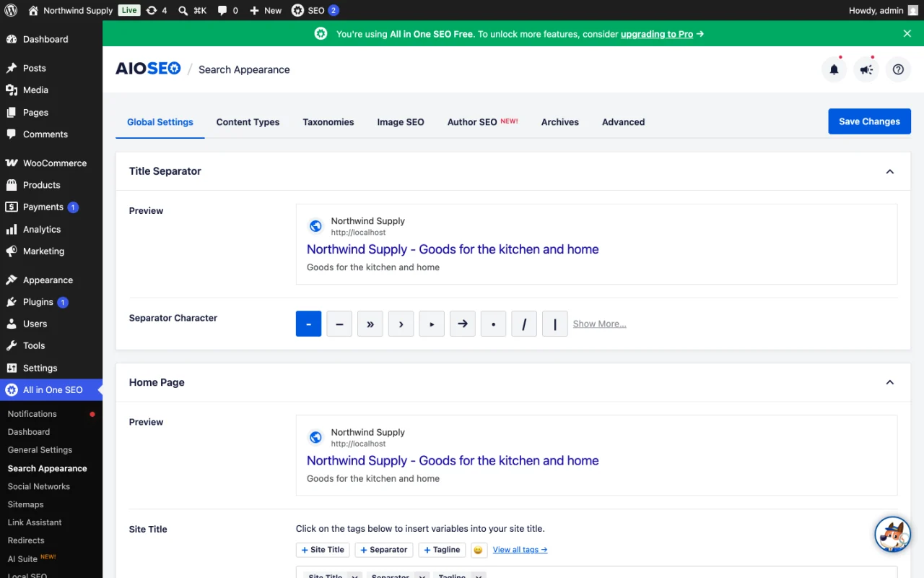Screen dimensions: 924x578
Task: Click the updates icon showing 4
Action: click(x=156, y=10)
